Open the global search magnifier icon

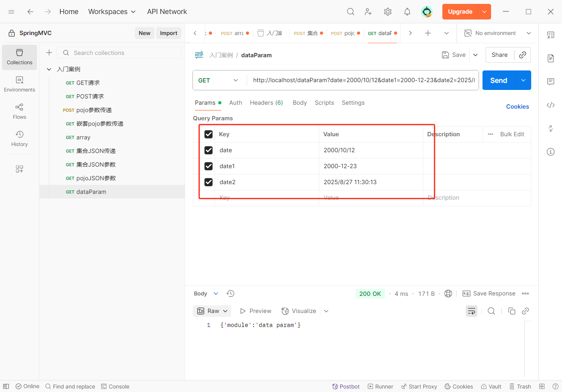point(351,12)
